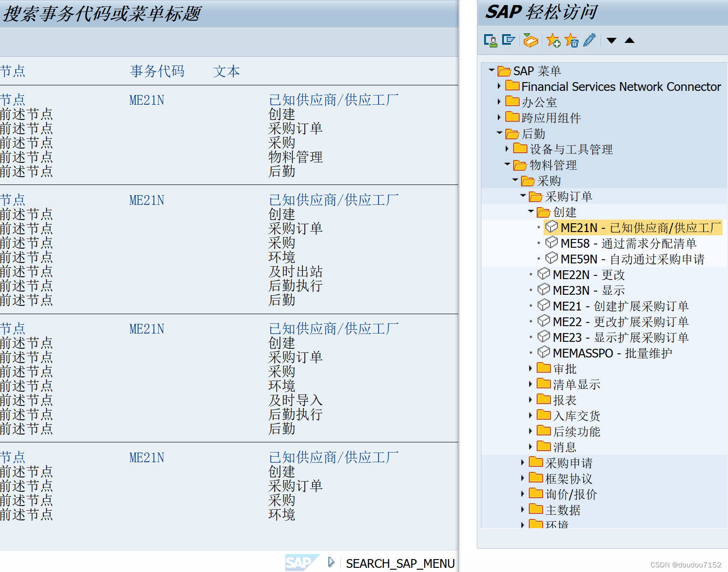
Task: Click the MEMASSPO transaction cube icon
Action: pos(544,352)
